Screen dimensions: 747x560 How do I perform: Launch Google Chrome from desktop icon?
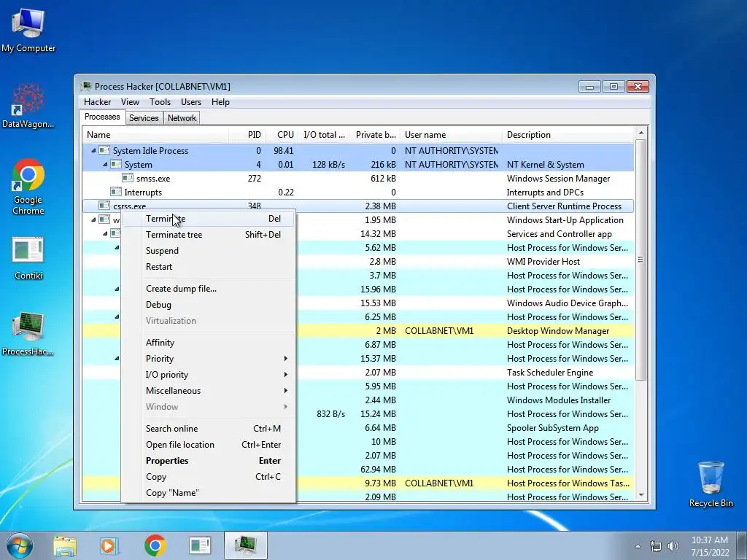28,186
